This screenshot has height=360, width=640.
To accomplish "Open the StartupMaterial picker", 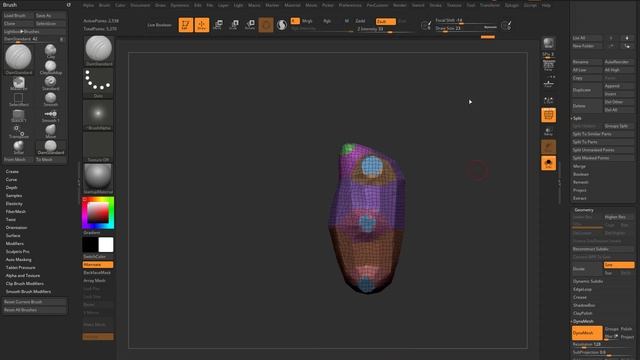I will coord(98,179).
